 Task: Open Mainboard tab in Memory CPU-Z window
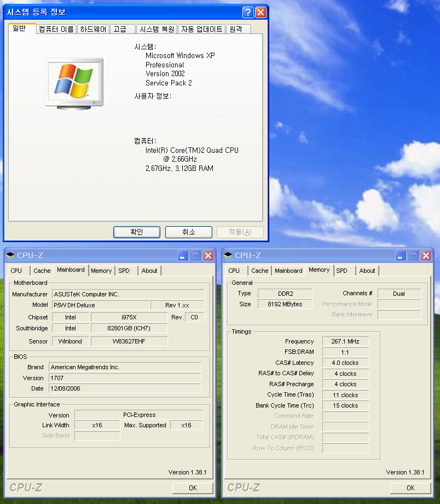[288, 271]
